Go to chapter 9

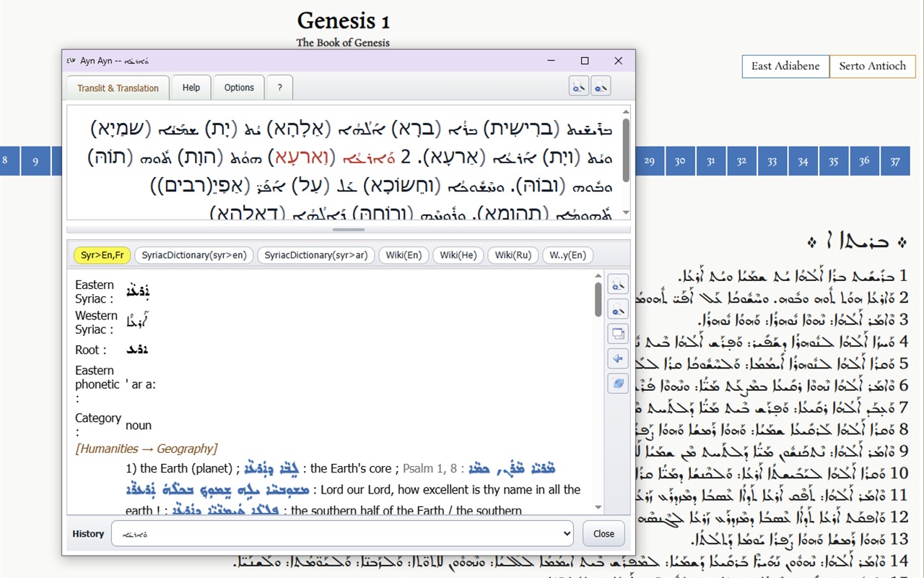(x=35, y=161)
